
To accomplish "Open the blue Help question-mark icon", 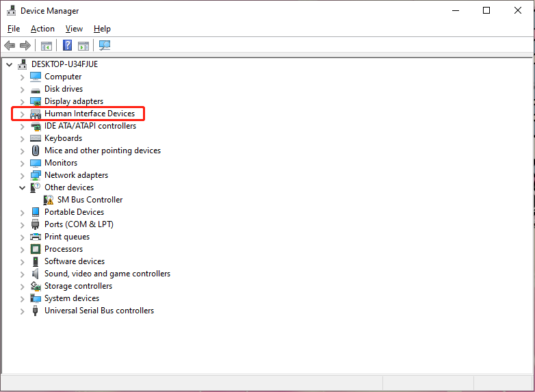I will pyautogui.click(x=67, y=45).
